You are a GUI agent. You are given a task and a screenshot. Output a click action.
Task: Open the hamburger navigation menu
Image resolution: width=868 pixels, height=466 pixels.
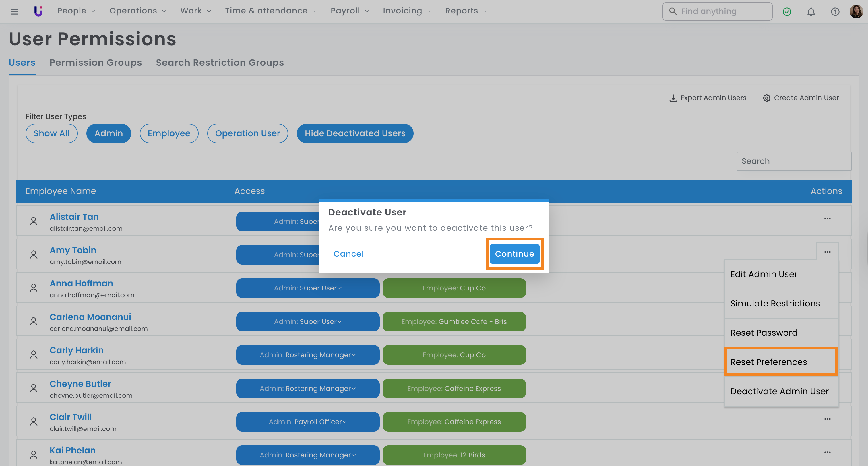tap(14, 11)
